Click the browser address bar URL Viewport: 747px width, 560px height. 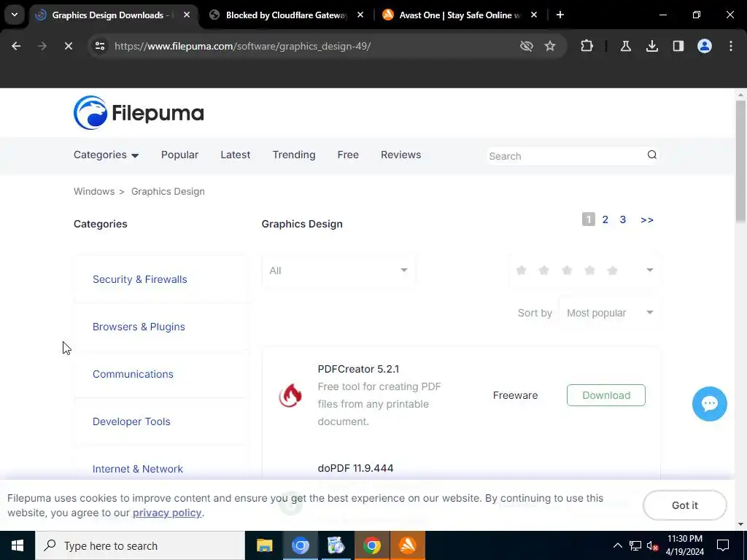pos(242,46)
